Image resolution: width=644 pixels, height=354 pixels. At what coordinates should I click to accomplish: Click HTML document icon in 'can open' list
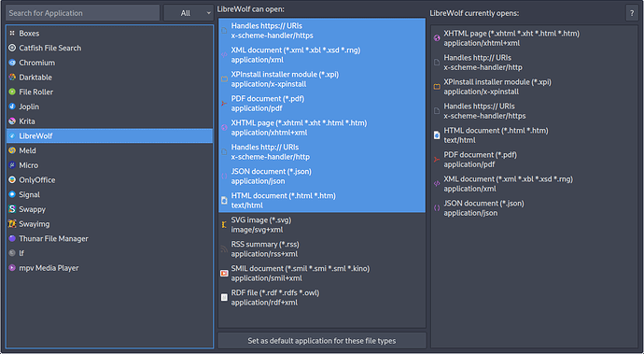click(224, 200)
